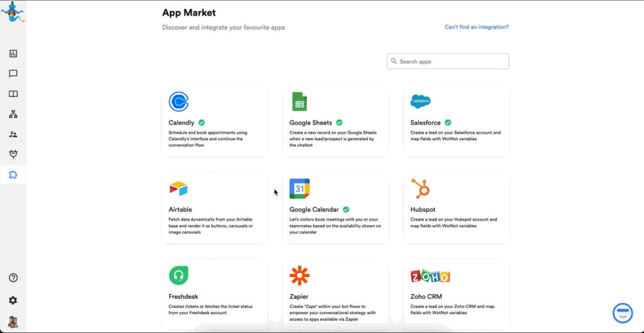This screenshot has width=644, height=333.
Task: Open the settings gear icon
Action: [x=13, y=300]
